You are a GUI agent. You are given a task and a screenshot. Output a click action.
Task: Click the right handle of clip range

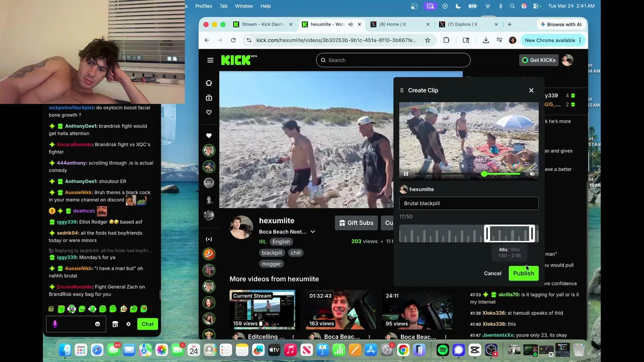(x=532, y=234)
